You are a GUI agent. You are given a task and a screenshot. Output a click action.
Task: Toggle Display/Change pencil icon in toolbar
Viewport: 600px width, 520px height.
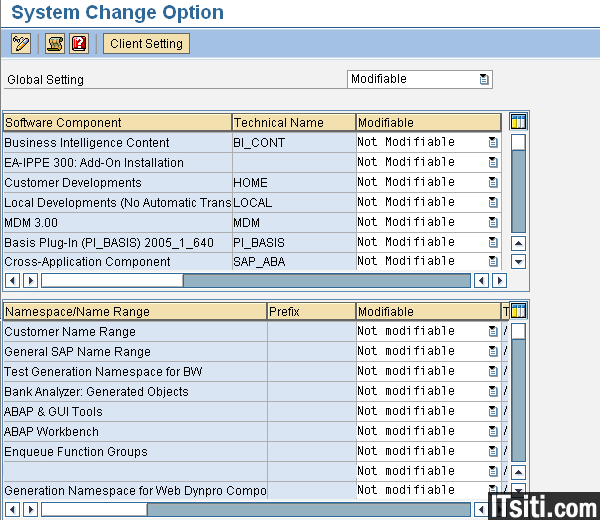pyautogui.click(x=21, y=44)
